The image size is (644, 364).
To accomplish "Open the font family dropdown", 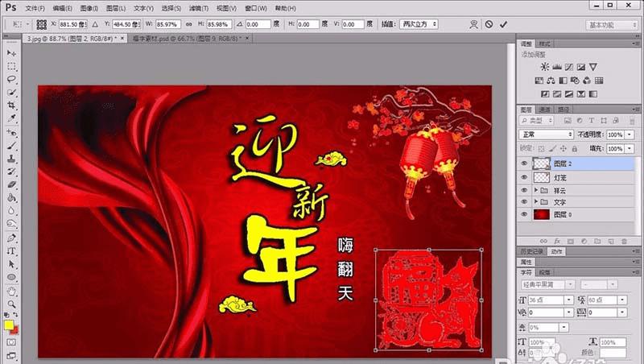I will 570,284.
